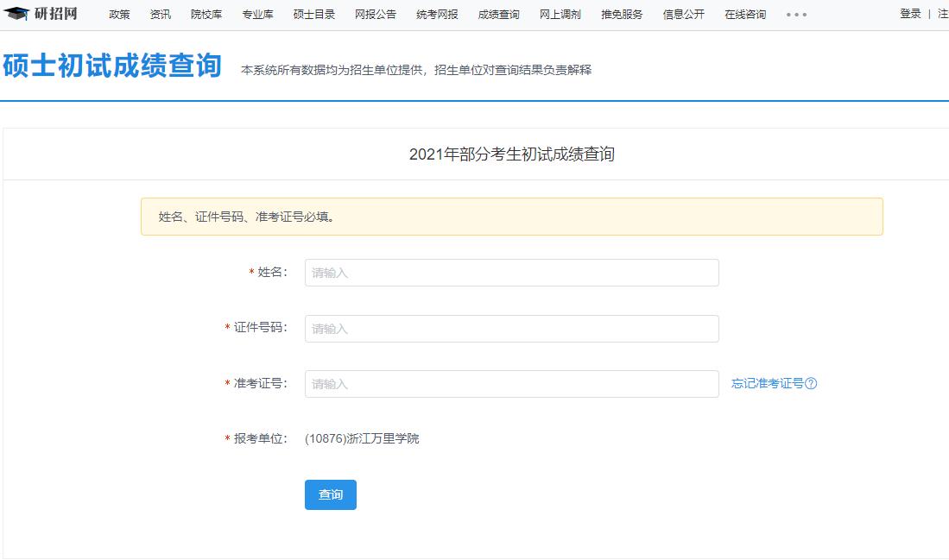Go to 院校库 in navigation
The width and height of the screenshot is (949, 560).
click(x=206, y=15)
